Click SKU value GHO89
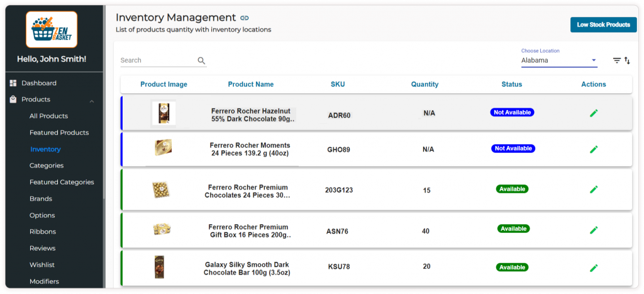The height and width of the screenshot is (294, 644). pyautogui.click(x=339, y=150)
